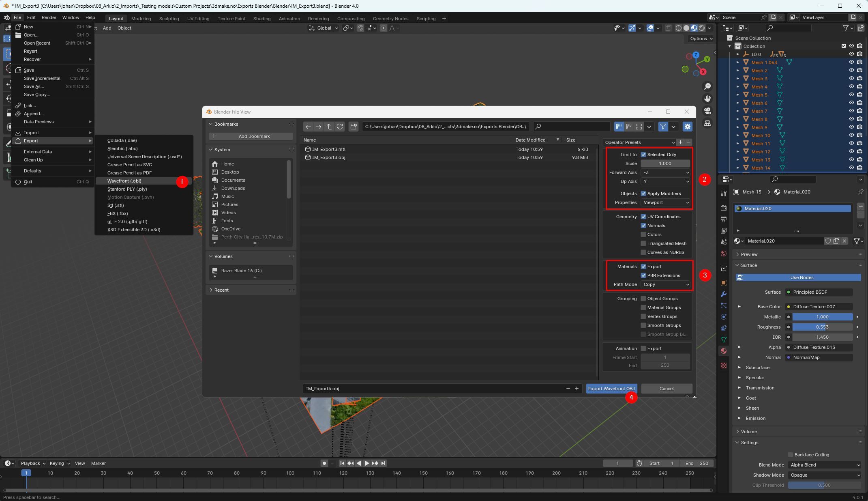Switch to thumbnail display mode icon
Screen dimensions: 868x501
[x=639, y=127]
